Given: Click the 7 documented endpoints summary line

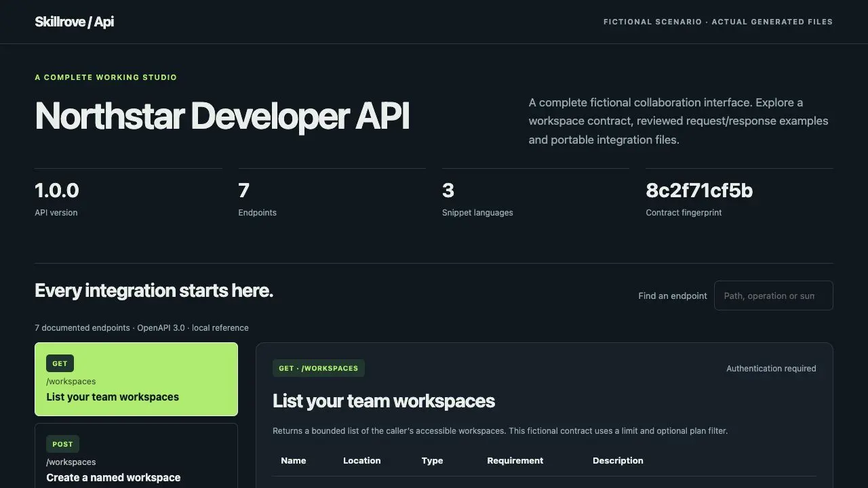Looking at the screenshot, I should (x=142, y=328).
